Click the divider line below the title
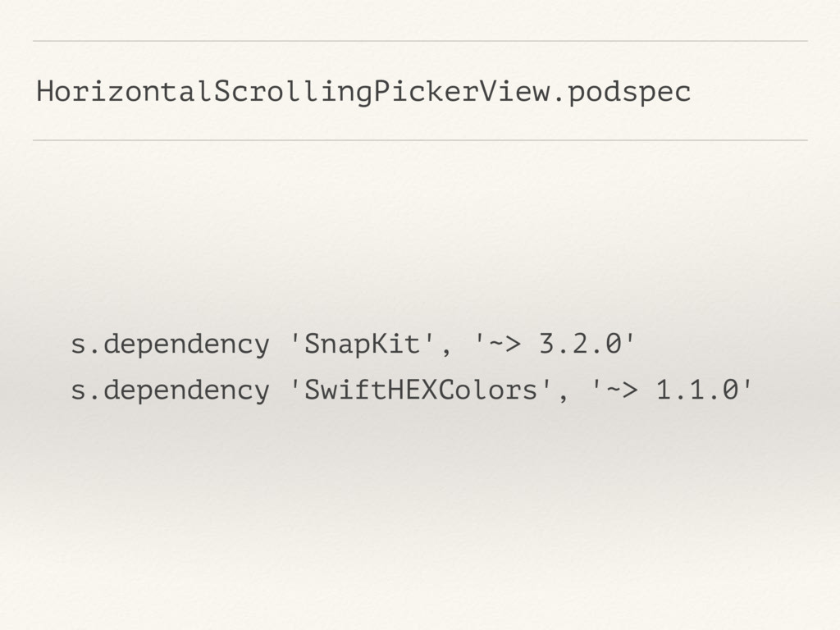The width and height of the screenshot is (840, 630). coord(420,140)
